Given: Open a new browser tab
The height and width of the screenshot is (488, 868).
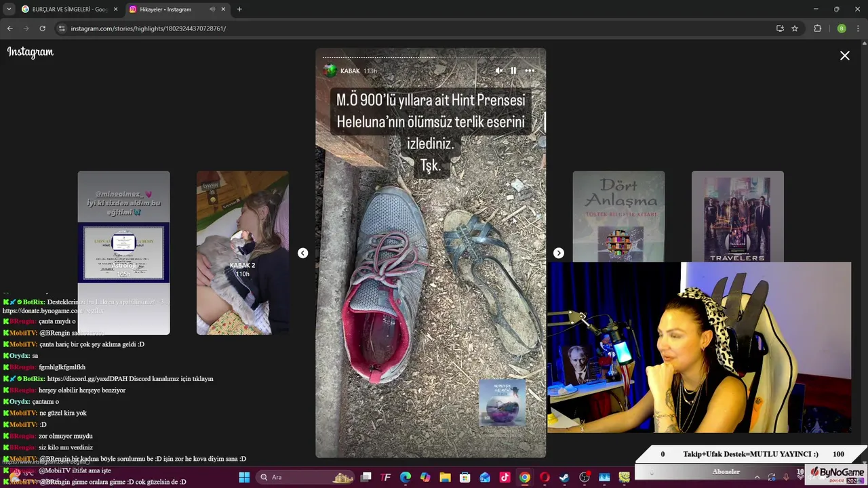Looking at the screenshot, I should coord(239,9).
